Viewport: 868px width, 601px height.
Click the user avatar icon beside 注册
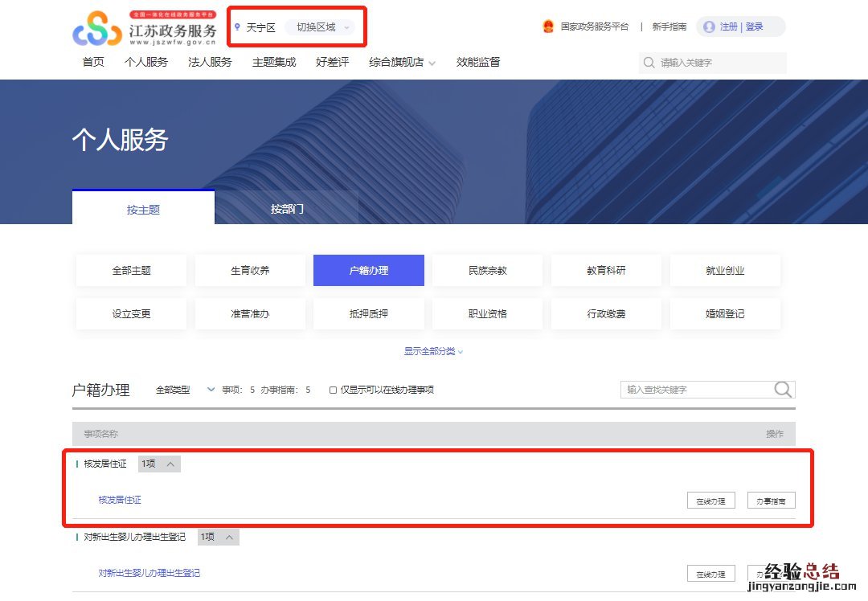[x=709, y=27]
